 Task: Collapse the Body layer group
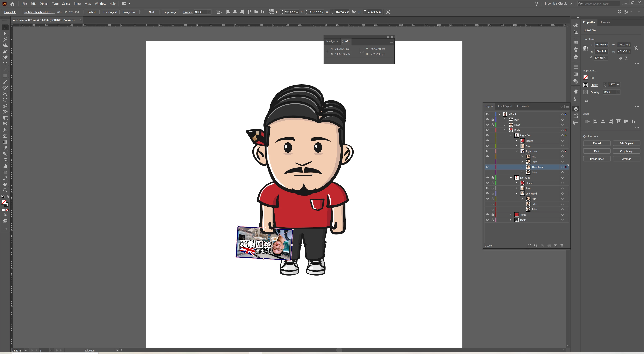click(505, 130)
